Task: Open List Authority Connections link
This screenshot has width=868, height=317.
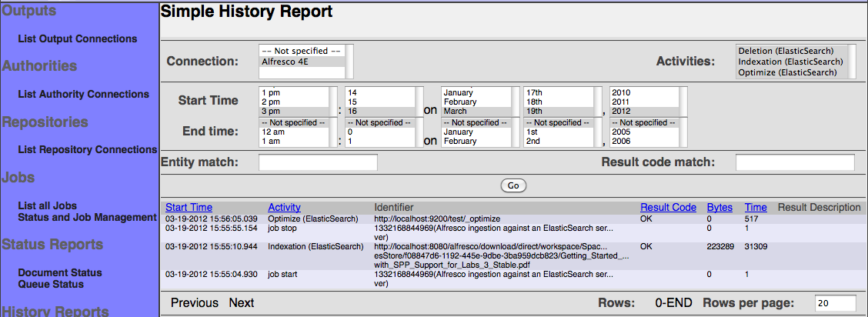Action: 83,94
